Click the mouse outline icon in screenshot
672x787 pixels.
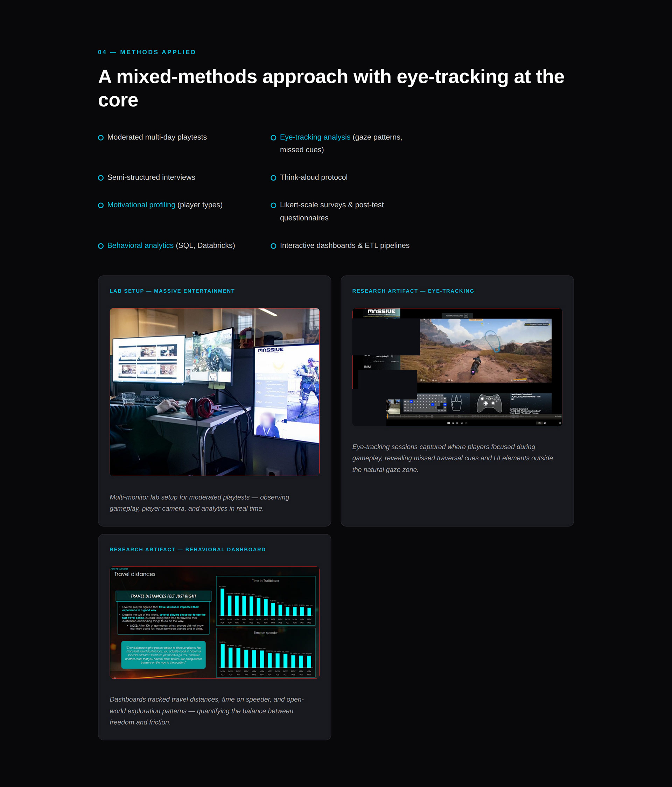click(x=456, y=403)
